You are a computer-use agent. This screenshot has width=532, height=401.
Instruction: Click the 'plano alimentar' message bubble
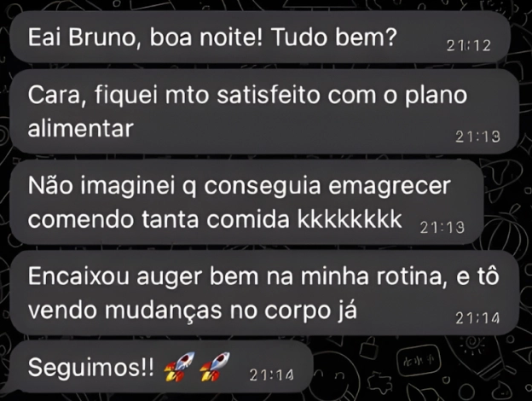[264, 112]
